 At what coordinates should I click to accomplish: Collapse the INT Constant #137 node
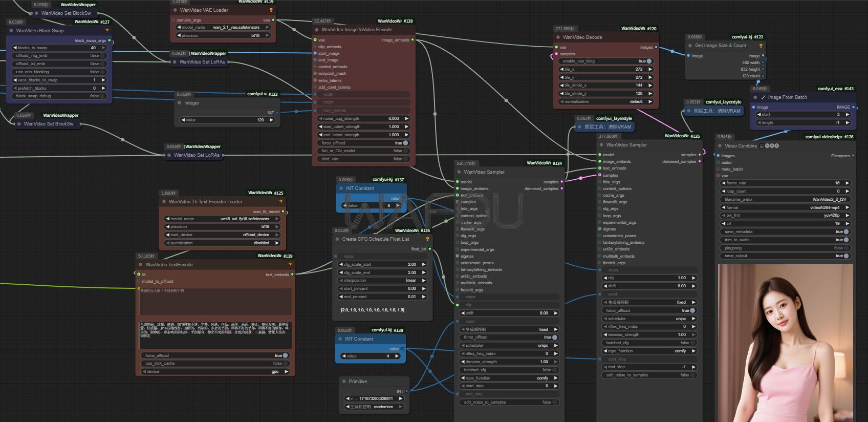[x=341, y=188]
